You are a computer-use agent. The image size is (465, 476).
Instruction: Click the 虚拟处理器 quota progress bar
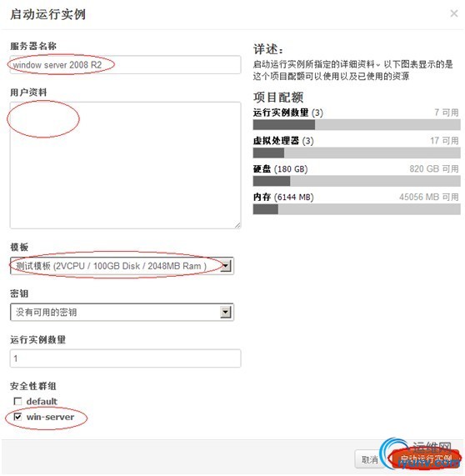coord(357,153)
